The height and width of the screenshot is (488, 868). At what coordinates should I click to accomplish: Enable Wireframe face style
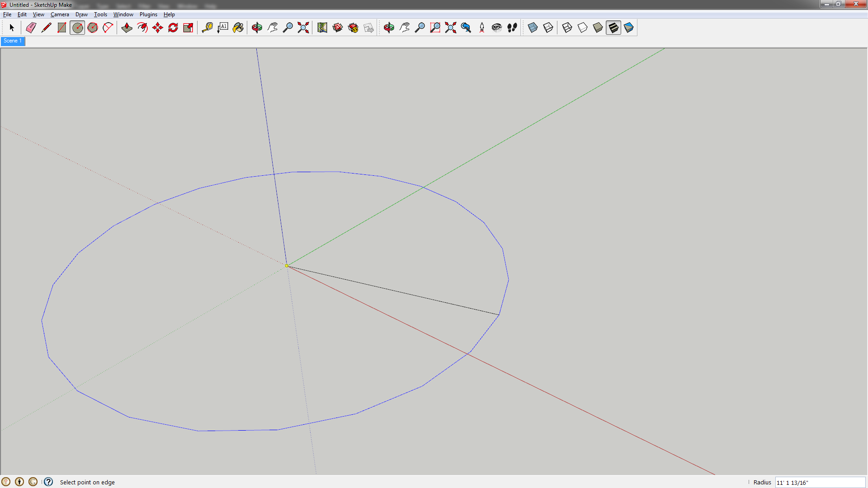(x=567, y=28)
